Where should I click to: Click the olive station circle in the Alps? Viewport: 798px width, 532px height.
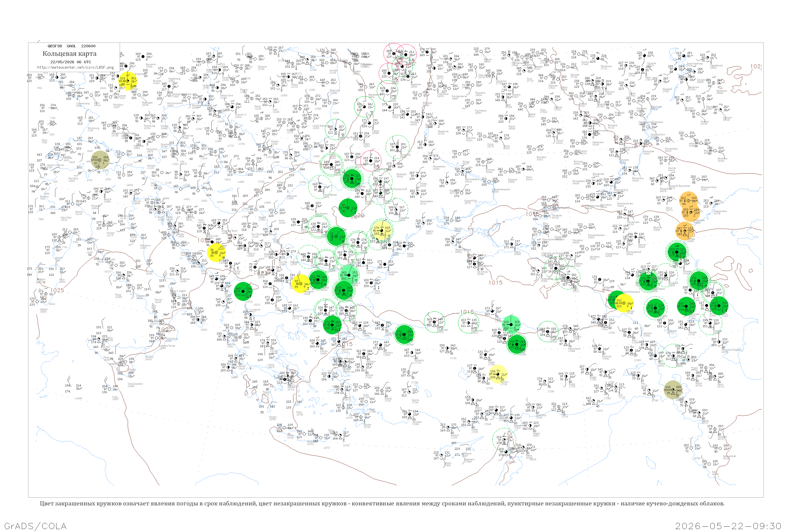coord(100,160)
